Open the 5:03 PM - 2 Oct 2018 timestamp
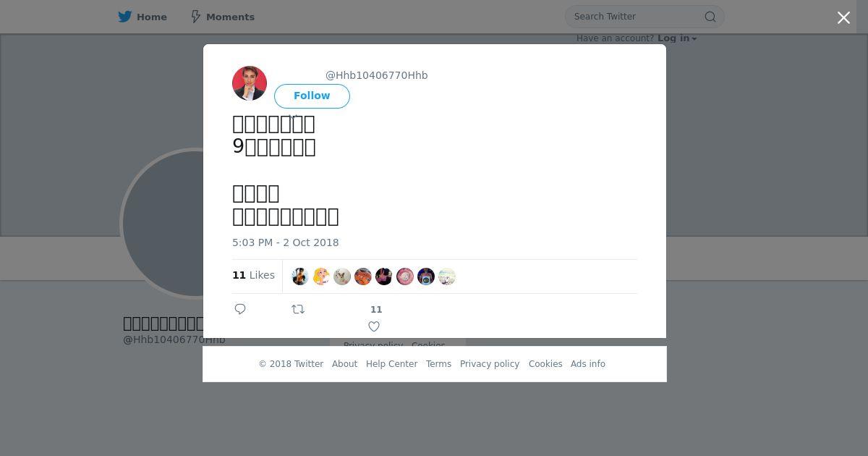 [285, 242]
